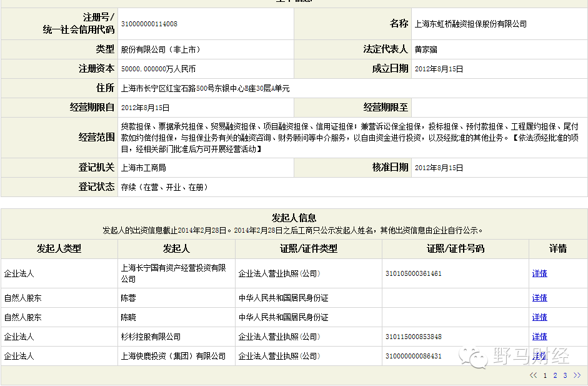Click 成立日期 value 2012年8月15日

439,69
